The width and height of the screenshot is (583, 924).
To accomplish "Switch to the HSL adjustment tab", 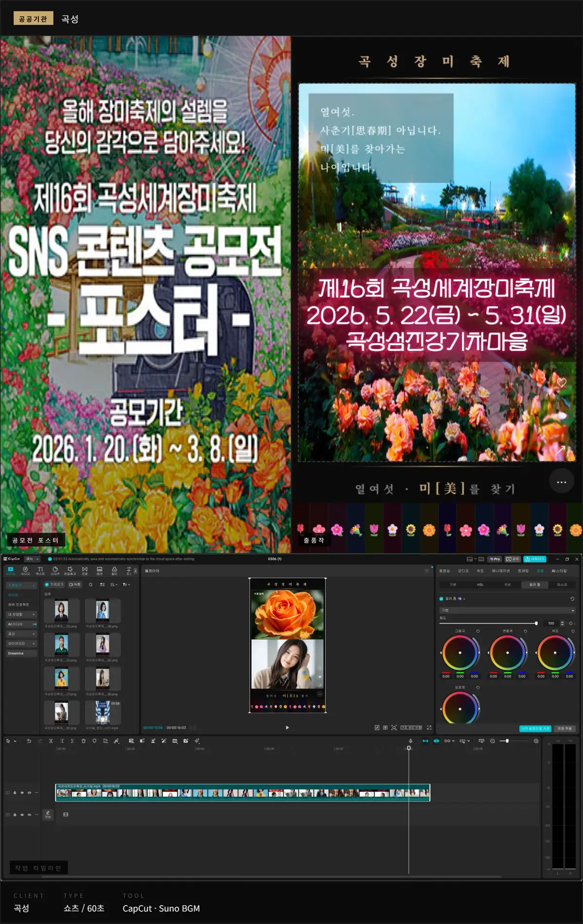I will point(480,585).
